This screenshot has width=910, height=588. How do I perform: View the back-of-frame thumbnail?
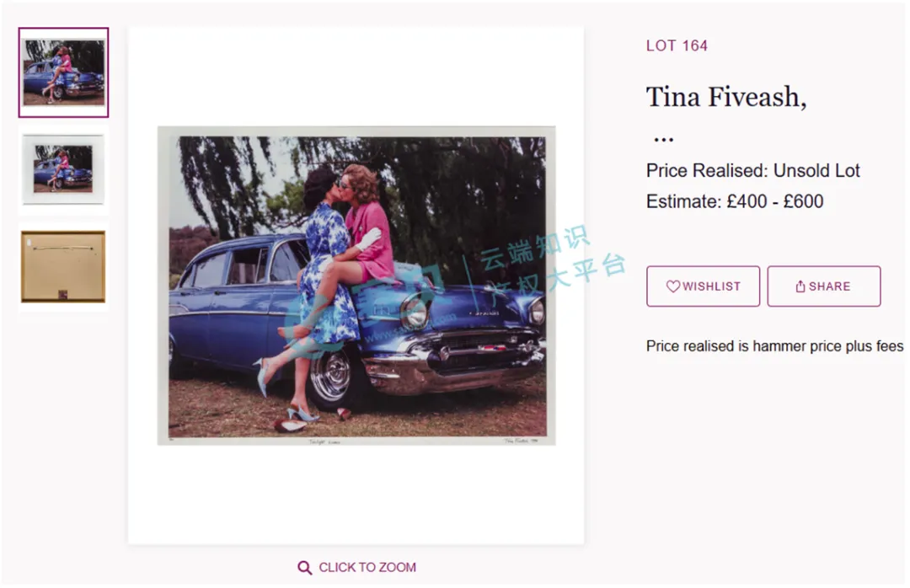pyautogui.click(x=63, y=266)
